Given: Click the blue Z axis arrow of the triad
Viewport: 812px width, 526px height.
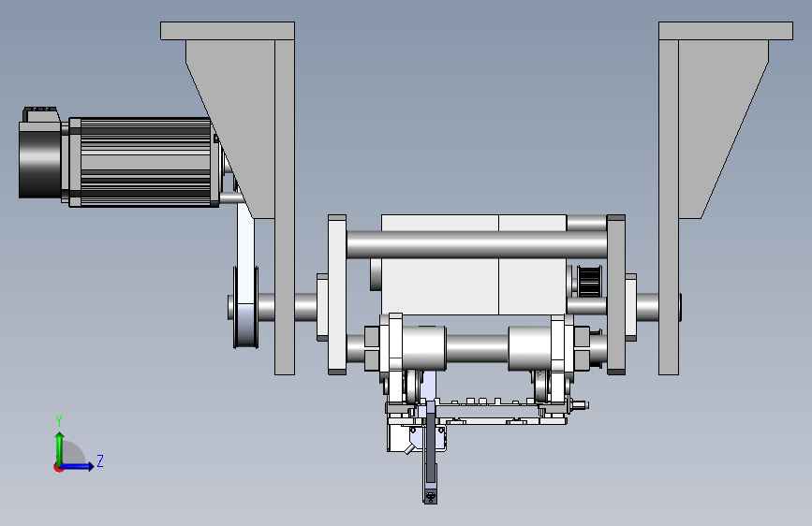Looking at the screenshot, I should 78,466.
